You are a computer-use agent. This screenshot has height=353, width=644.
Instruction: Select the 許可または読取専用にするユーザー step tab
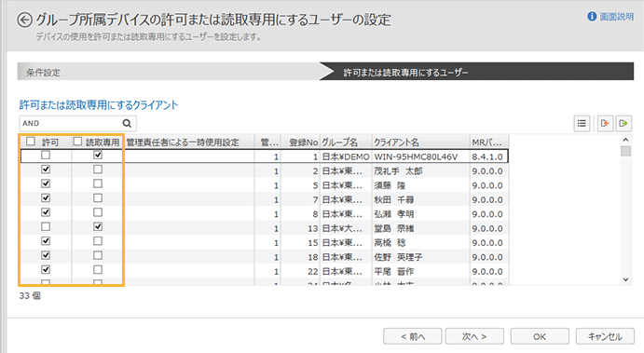point(476,72)
